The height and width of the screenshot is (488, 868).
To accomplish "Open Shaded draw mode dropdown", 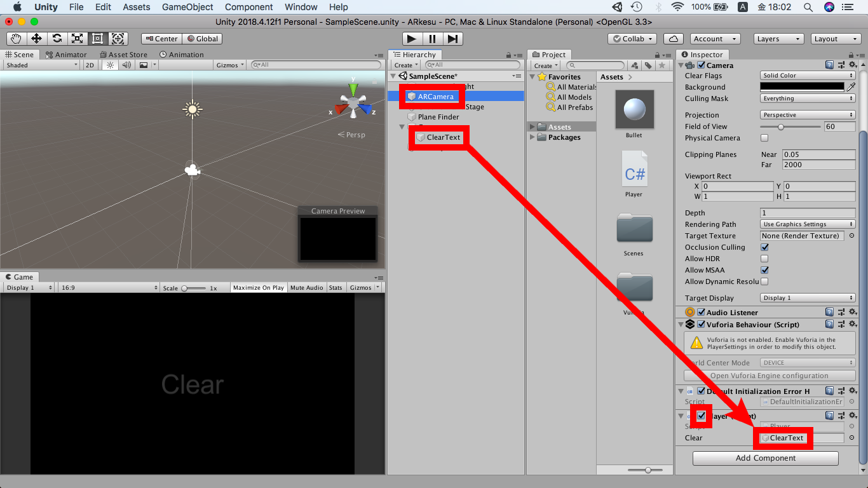I will click(x=42, y=65).
